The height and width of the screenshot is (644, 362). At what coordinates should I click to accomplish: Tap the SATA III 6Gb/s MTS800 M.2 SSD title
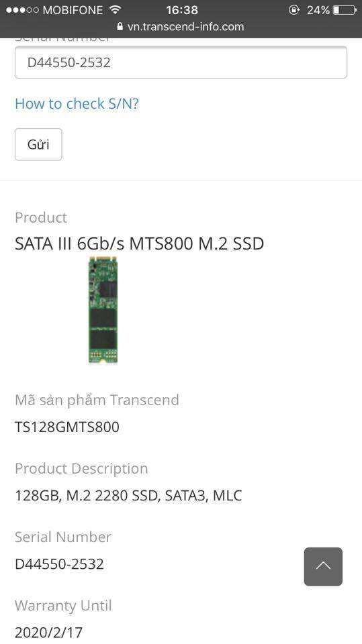(140, 244)
